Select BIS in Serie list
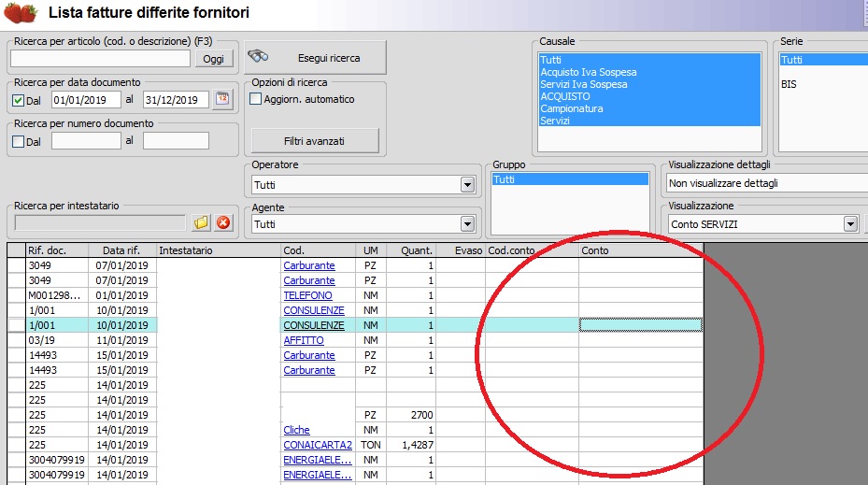Screen dimensions: 868x485 coord(824,84)
